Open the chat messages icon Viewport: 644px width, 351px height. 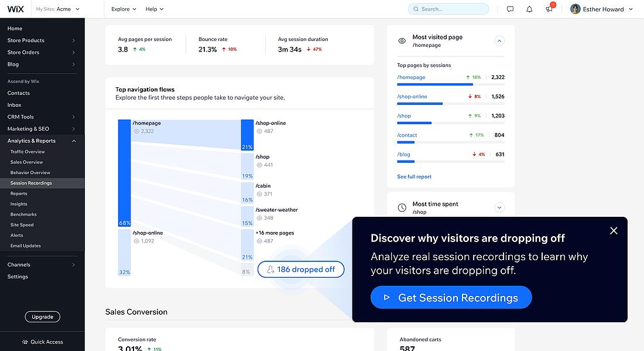tap(510, 9)
